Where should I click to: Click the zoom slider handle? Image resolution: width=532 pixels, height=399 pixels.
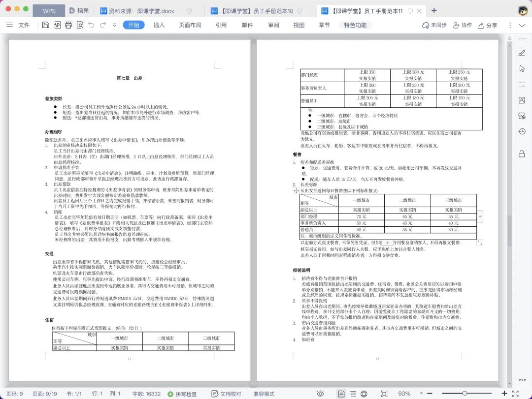[x=465, y=393]
